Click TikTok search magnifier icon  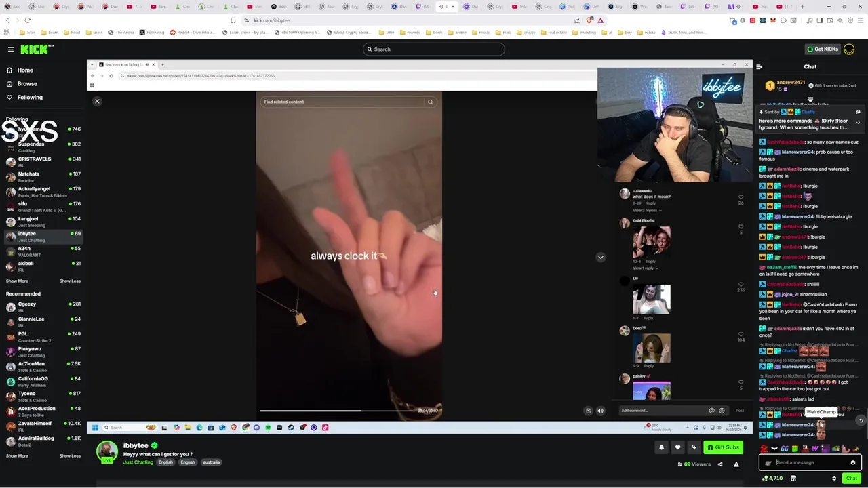(x=430, y=102)
